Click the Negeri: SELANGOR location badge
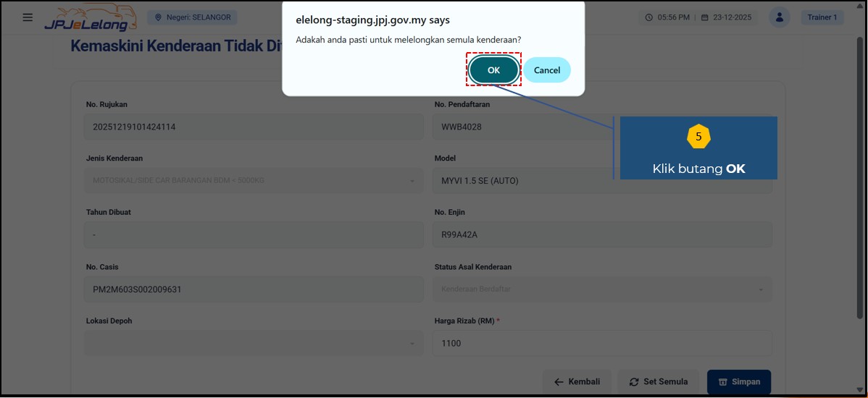This screenshot has width=868, height=398. [x=192, y=17]
